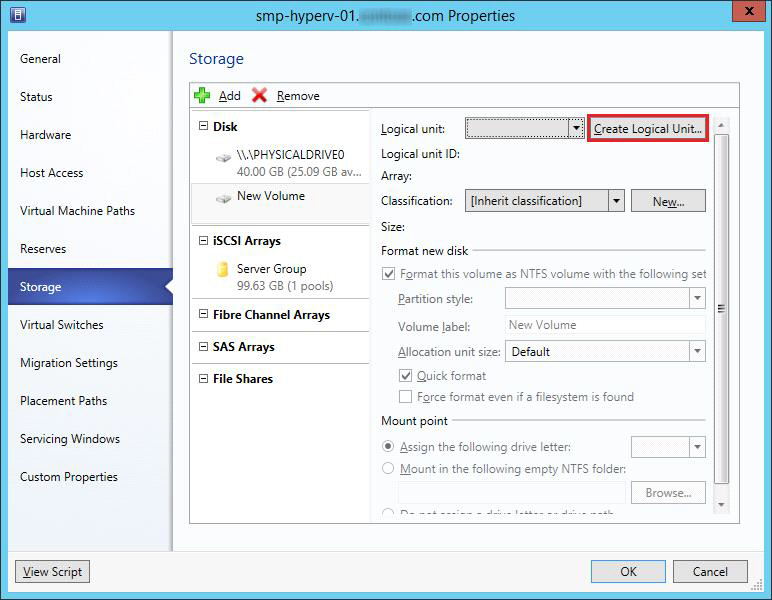The height and width of the screenshot is (600, 772).
Task: Open the Virtual Switches page
Action: click(62, 325)
